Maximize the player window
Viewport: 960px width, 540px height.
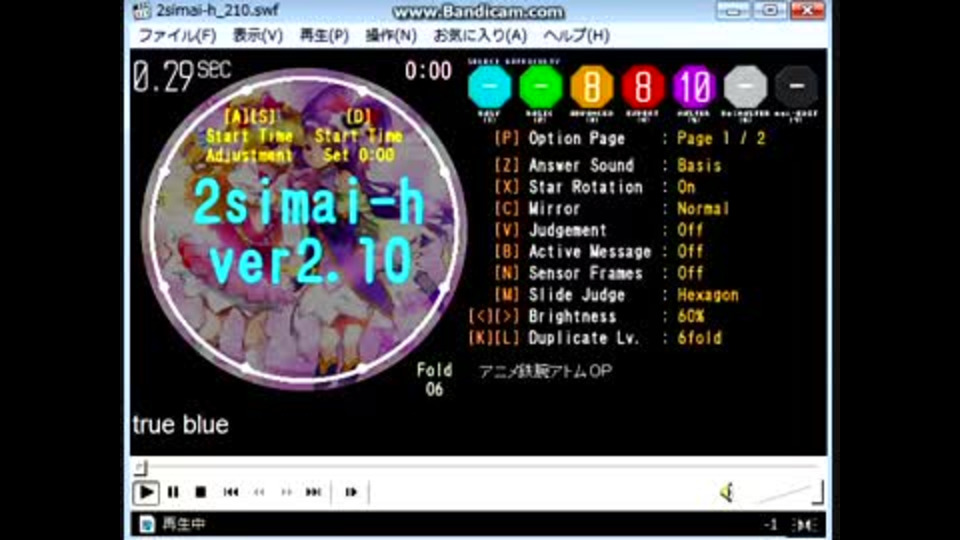point(770,10)
